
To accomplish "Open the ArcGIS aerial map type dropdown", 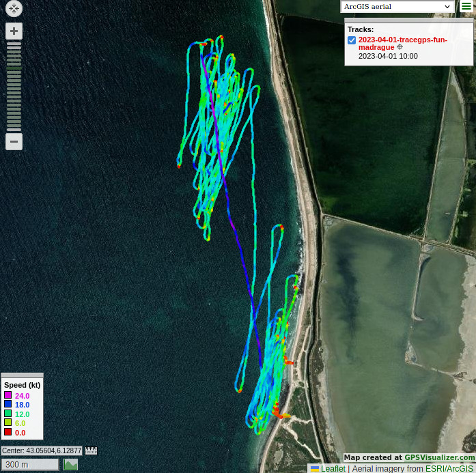I will tap(398, 7).
